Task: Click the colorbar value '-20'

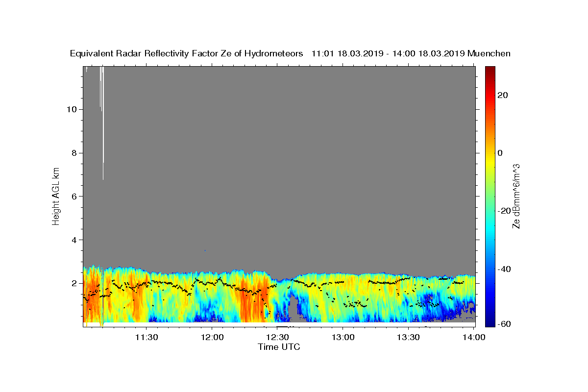Action: [504, 211]
